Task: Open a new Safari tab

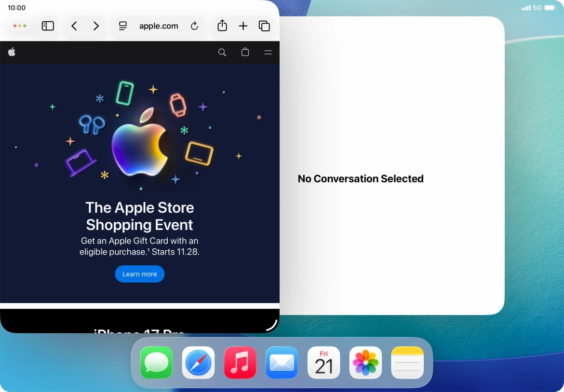Action: tap(243, 26)
